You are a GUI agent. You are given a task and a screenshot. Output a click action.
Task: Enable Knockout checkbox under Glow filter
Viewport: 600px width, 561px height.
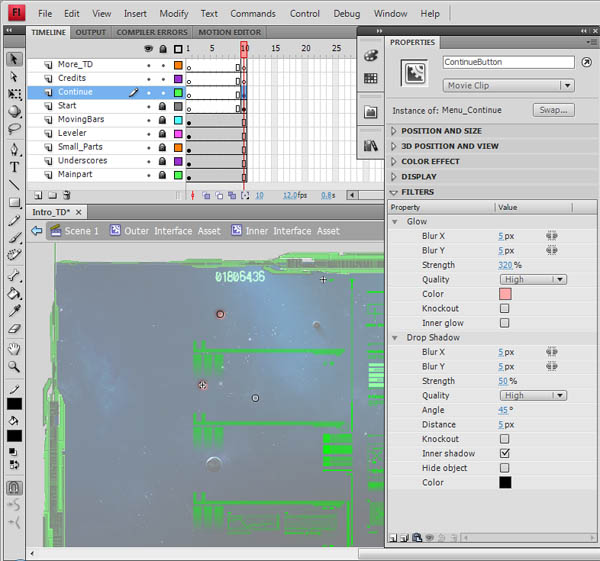coord(504,309)
